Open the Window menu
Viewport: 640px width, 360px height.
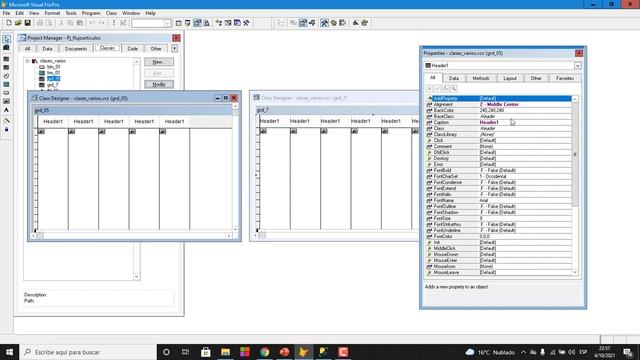coord(131,13)
